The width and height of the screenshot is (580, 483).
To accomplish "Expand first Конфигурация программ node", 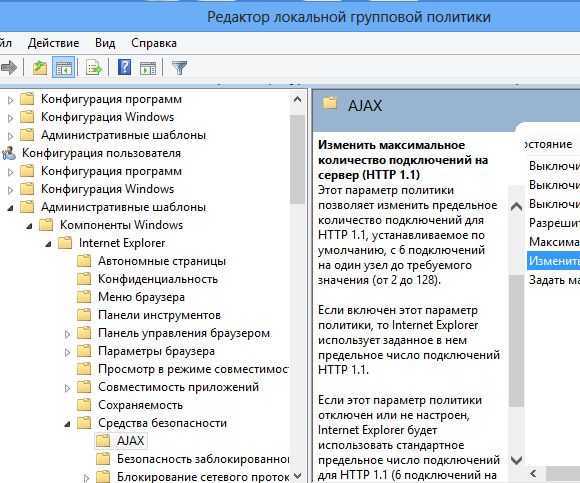I will pyautogui.click(x=11, y=100).
